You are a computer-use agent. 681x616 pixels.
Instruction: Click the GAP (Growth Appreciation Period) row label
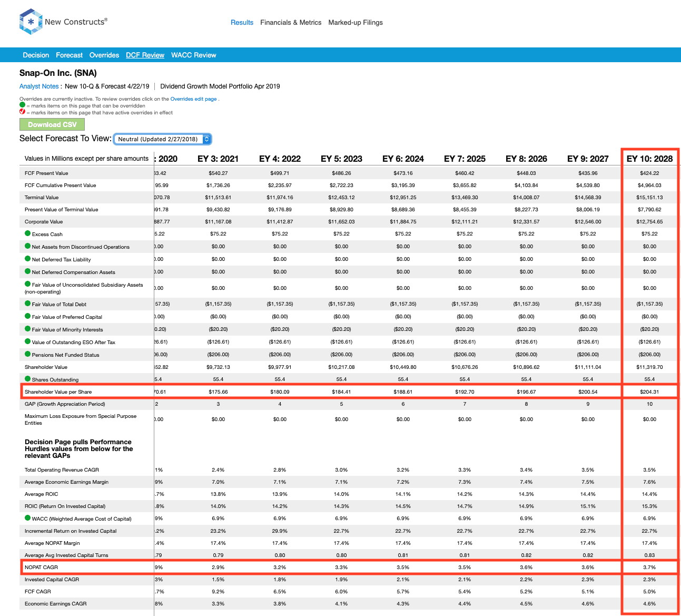point(65,404)
